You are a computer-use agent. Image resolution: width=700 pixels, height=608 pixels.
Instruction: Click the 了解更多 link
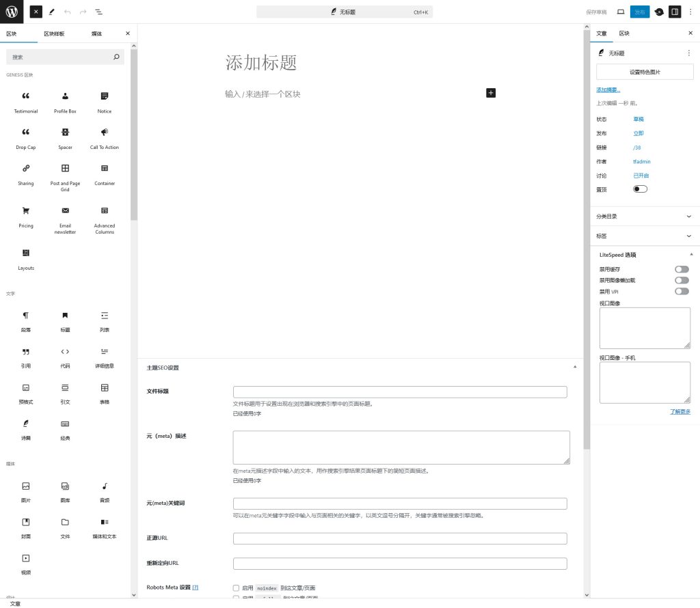pyautogui.click(x=679, y=411)
